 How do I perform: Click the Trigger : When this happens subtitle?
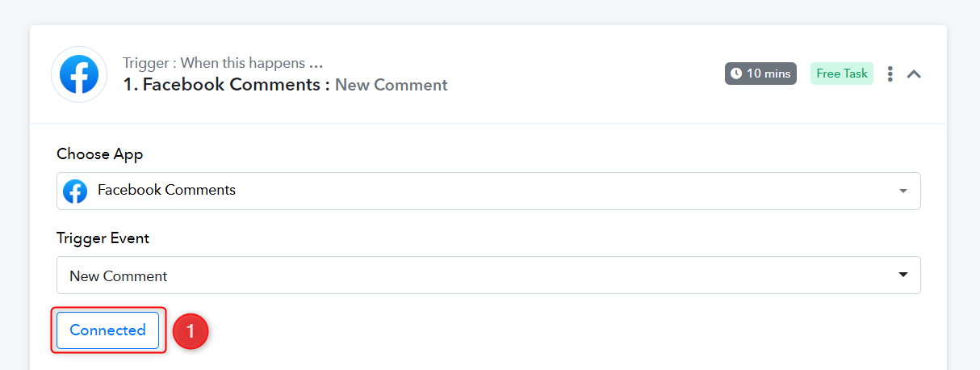click(223, 63)
